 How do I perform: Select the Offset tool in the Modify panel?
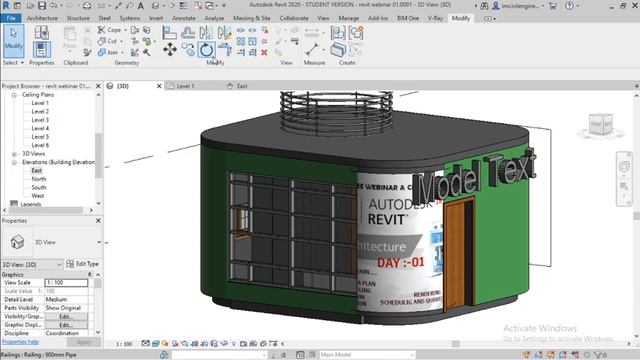click(x=188, y=33)
